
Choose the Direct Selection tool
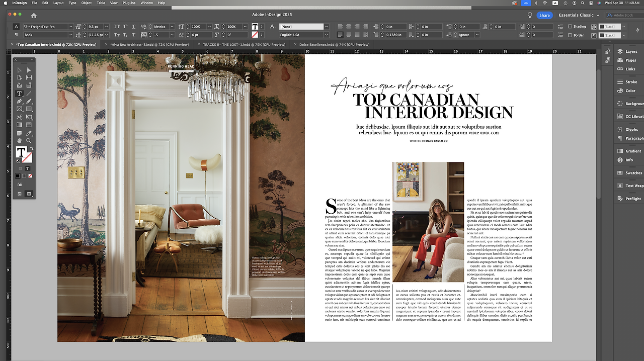pos(29,70)
